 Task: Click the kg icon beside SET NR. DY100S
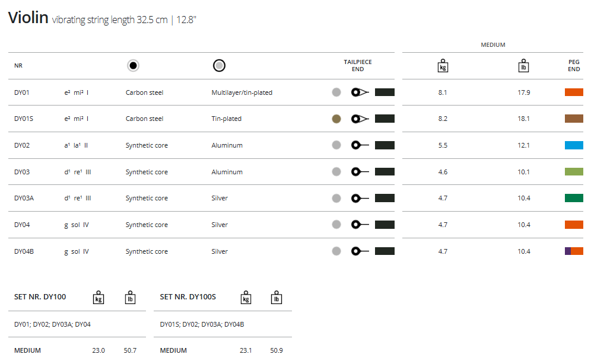(246, 297)
